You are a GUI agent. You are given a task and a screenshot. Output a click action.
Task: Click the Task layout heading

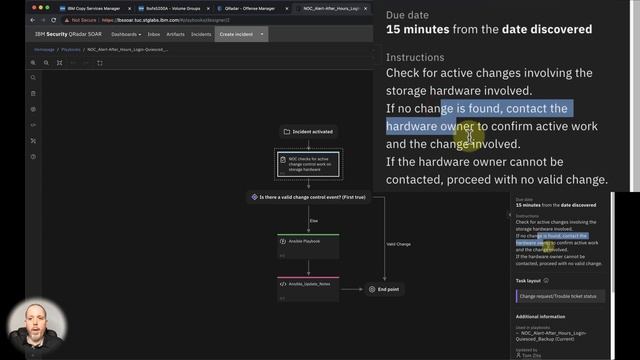point(528,281)
